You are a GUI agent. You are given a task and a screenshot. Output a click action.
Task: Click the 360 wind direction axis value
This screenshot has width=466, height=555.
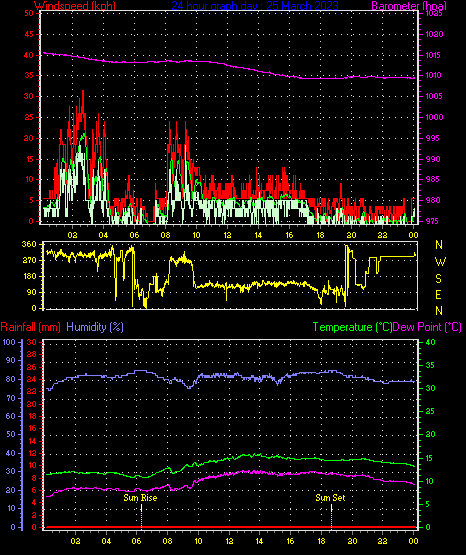pos(29,244)
